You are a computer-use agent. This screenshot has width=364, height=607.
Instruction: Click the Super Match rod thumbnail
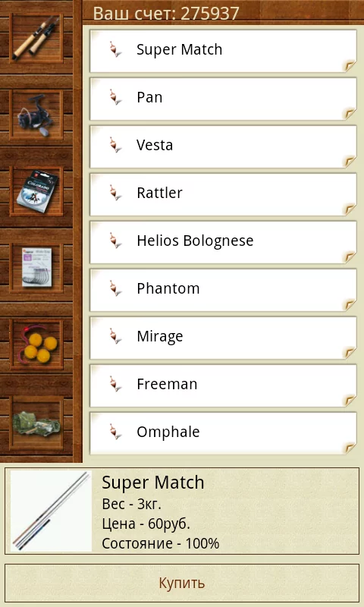pyautogui.click(x=51, y=511)
